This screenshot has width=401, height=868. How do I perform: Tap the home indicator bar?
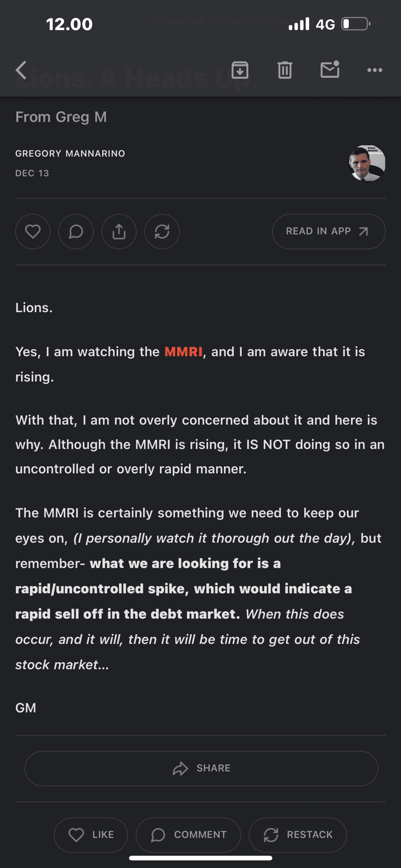click(200, 858)
